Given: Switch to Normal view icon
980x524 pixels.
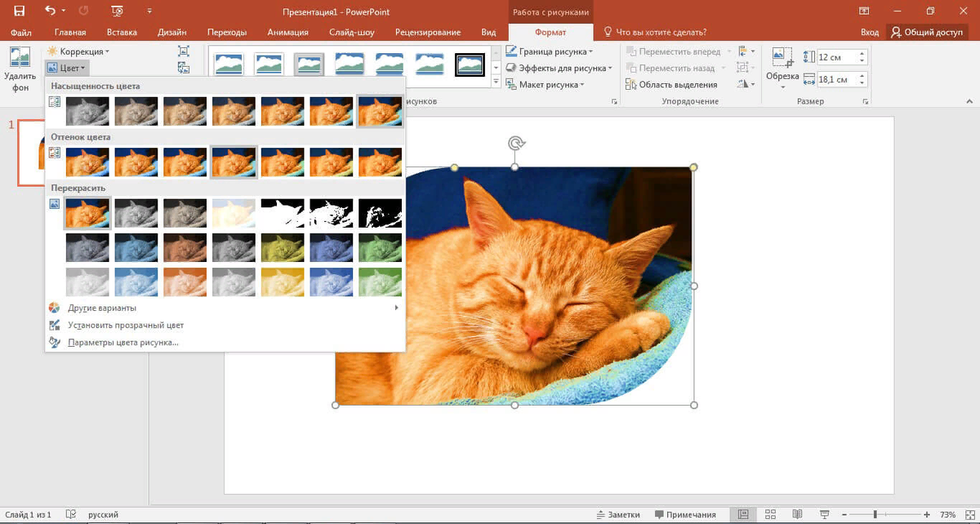Looking at the screenshot, I should tap(742, 514).
